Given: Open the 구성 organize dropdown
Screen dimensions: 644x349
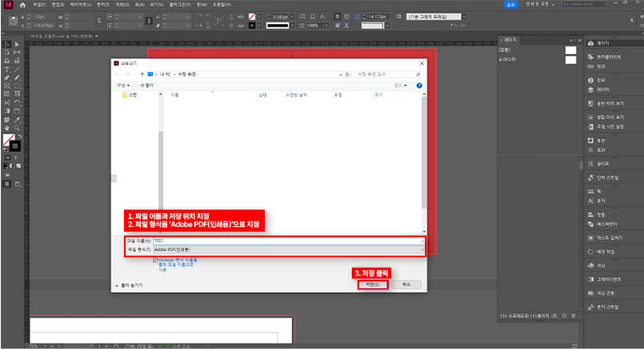Looking at the screenshot, I should tap(123, 85).
